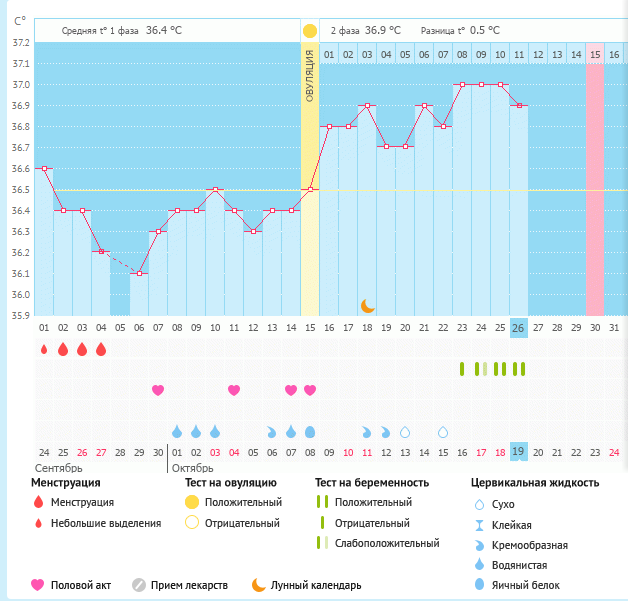Click the small menstruation drop on day 01
Viewport: 628px width, 601px height.
(x=44, y=349)
